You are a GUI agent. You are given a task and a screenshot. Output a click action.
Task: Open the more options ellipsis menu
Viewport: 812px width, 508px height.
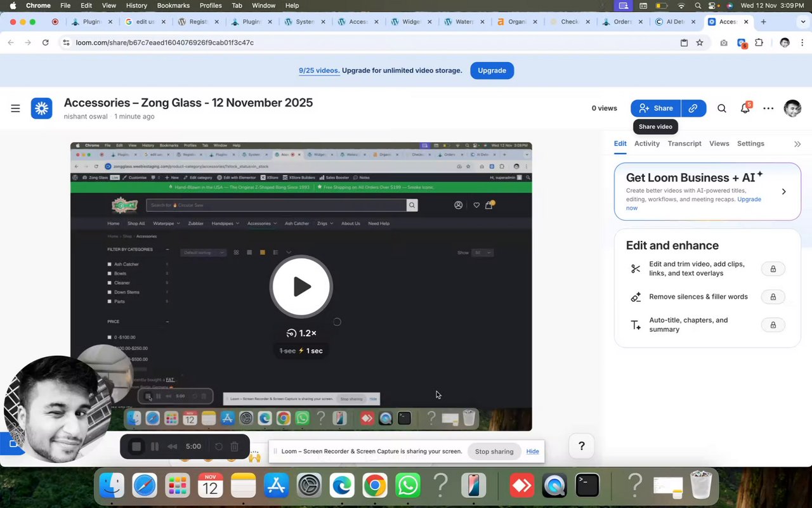[x=768, y=108]
